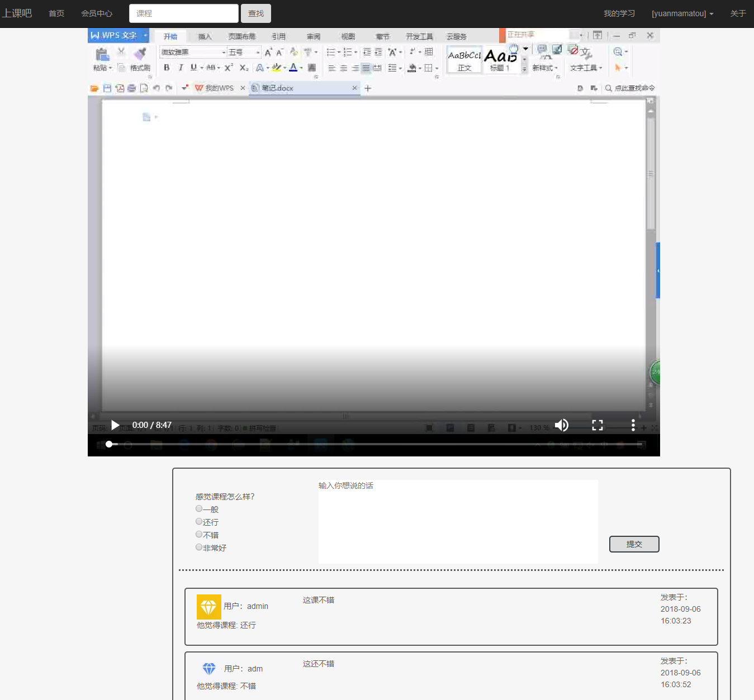Choose the 不错 rating option

[199, 535]
